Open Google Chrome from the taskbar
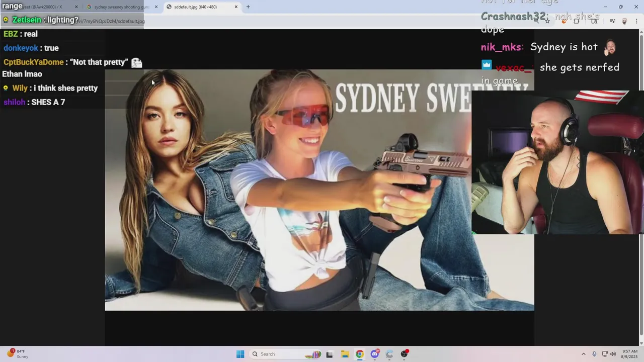 click(359, 354)
